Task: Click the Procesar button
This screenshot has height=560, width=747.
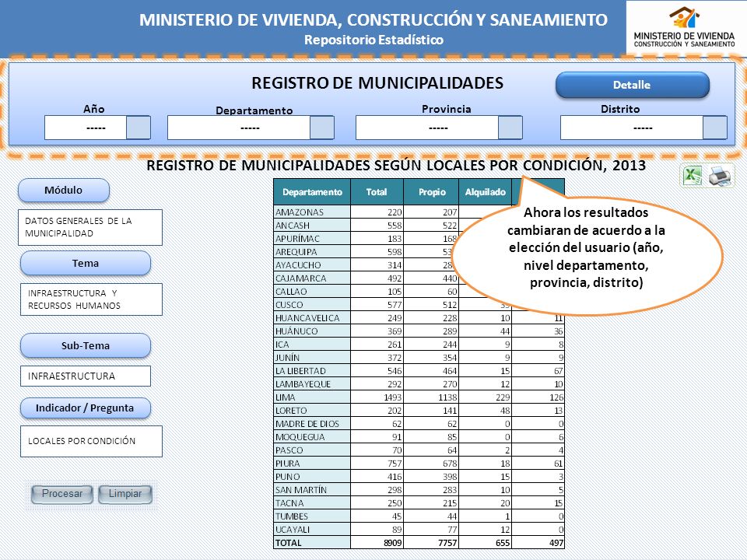Action: point(62,494)
